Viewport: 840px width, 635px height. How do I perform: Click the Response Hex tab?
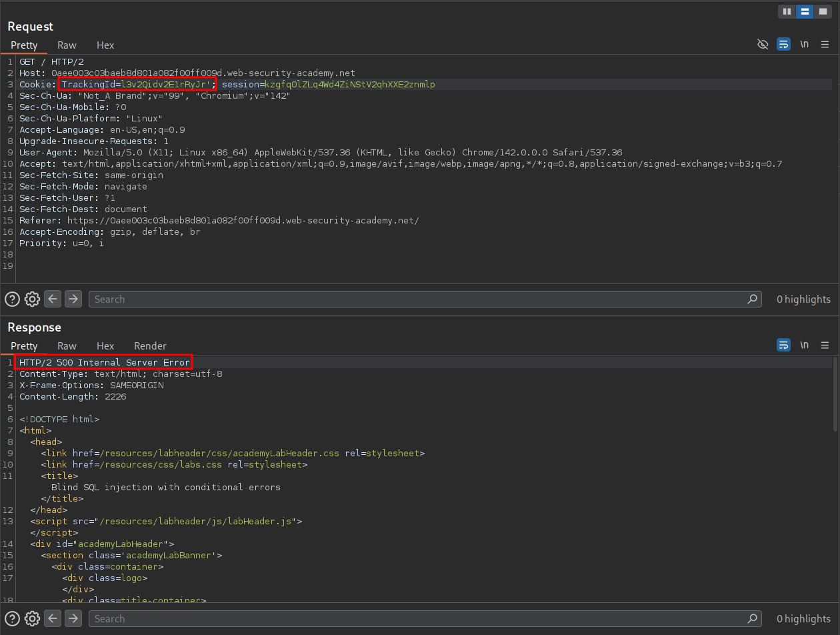[105, 346]
